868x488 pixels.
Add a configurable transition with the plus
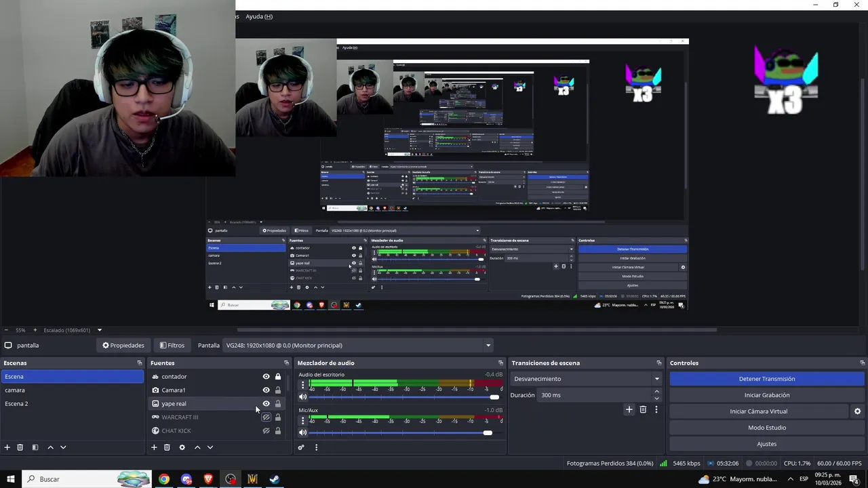point(629,409)
